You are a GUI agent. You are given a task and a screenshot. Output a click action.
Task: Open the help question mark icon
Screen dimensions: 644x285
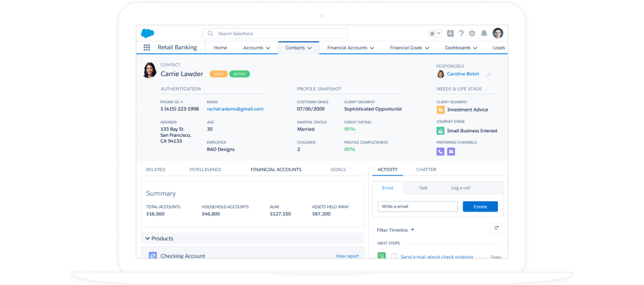[x=461, y=34]
